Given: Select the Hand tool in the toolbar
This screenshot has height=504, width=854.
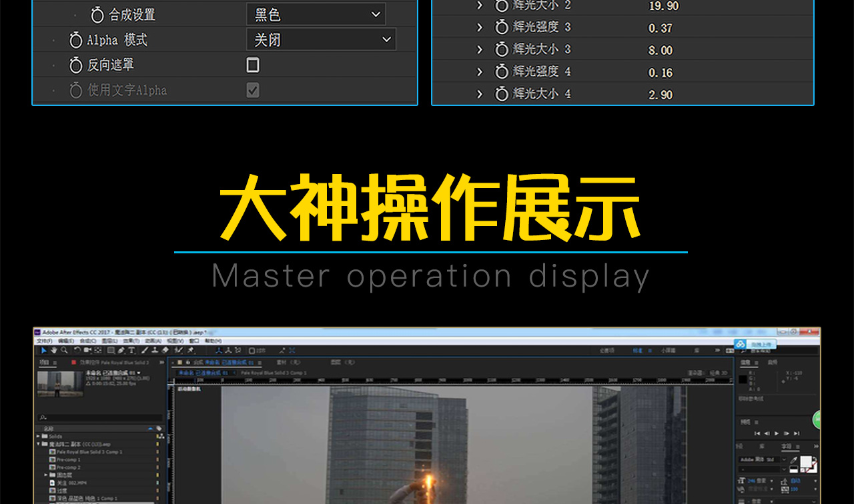Looking at the screenshot, I should [54, 350].
